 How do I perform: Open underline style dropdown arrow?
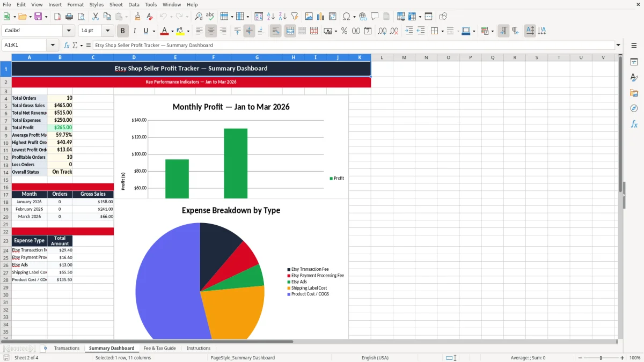tap(153, 31)
